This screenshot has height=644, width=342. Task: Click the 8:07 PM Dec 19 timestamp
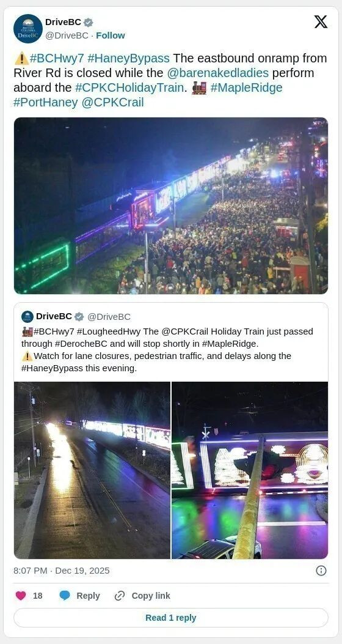tap(62, 571)
